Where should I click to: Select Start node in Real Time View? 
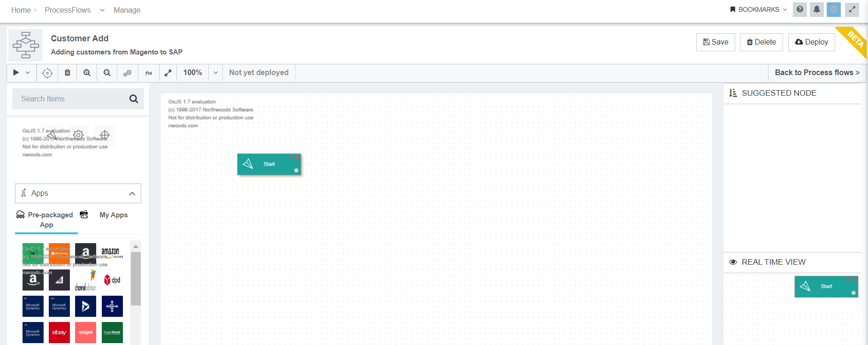point(826,286)
